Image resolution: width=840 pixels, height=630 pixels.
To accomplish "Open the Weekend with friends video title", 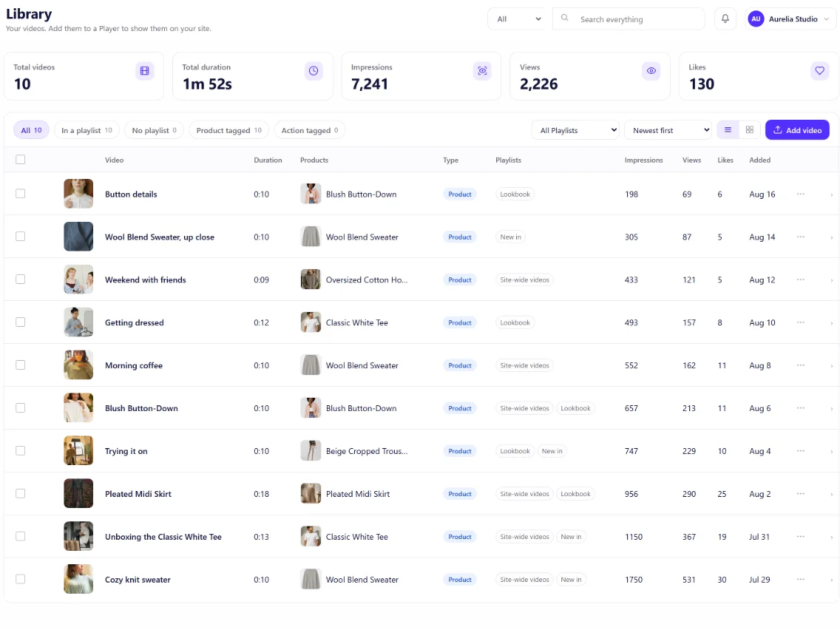I will pos(145,280).
